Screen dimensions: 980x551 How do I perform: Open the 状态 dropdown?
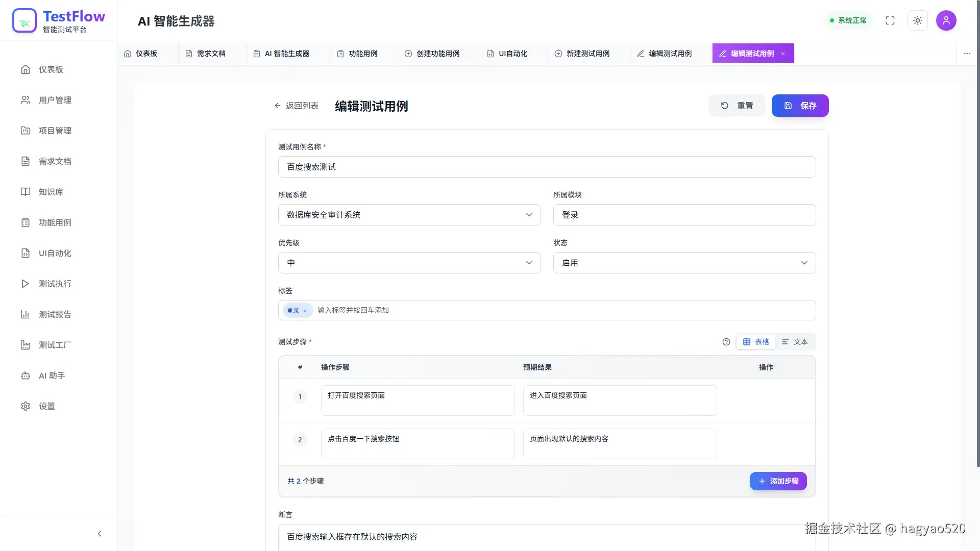pos(683,262)
